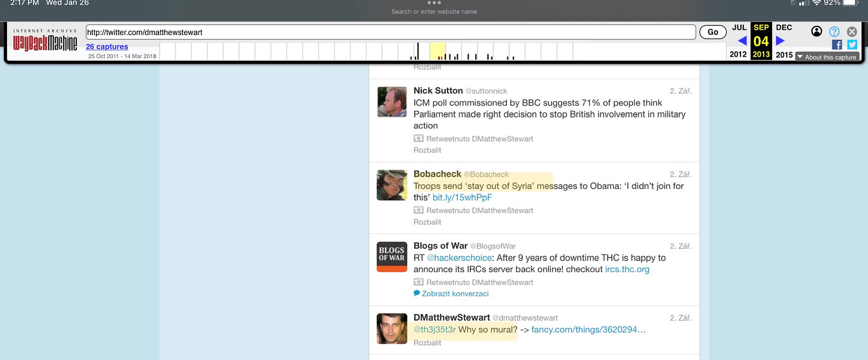Viewport: 868px width, 360px height.
Task: Go to previous capture blue arrow
Action: (x=742, y=41)
